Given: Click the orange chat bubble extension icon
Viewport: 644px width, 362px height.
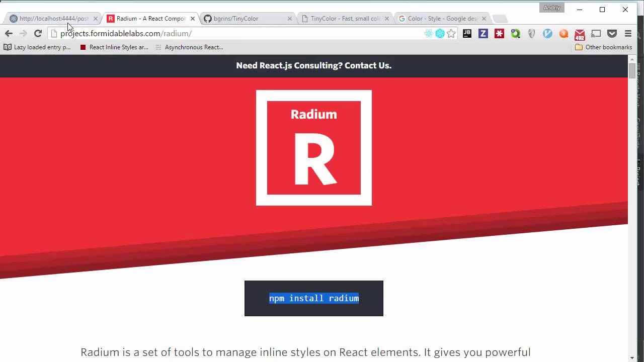Looking at the screenshot, I should [x=563, y=34].
